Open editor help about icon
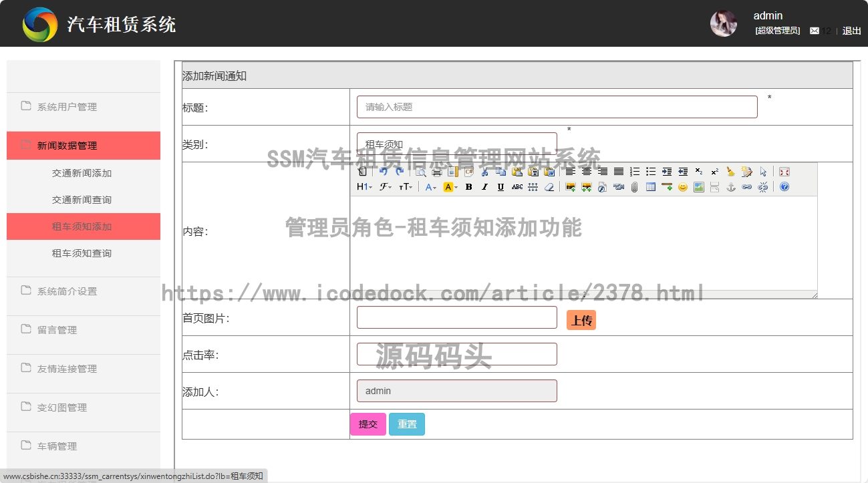 784,187
